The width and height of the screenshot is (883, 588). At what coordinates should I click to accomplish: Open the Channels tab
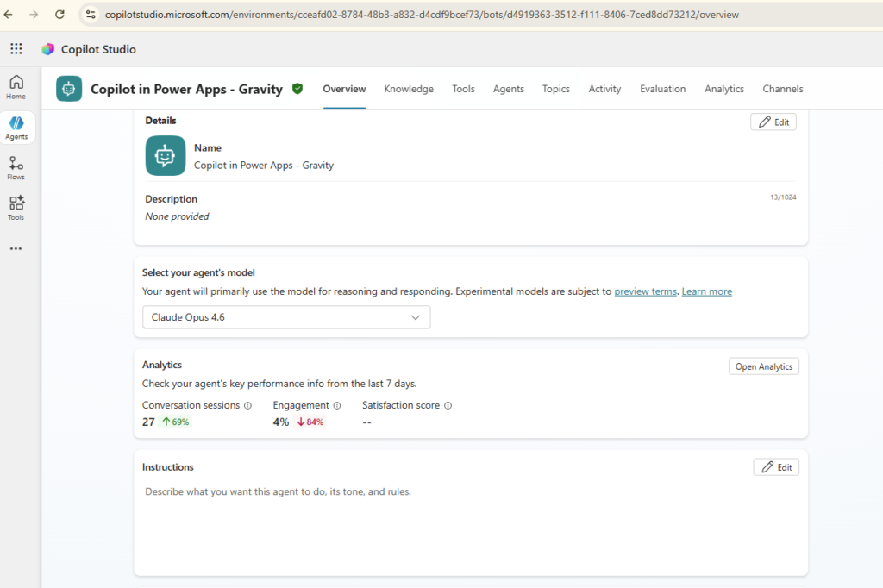point(783,89)
